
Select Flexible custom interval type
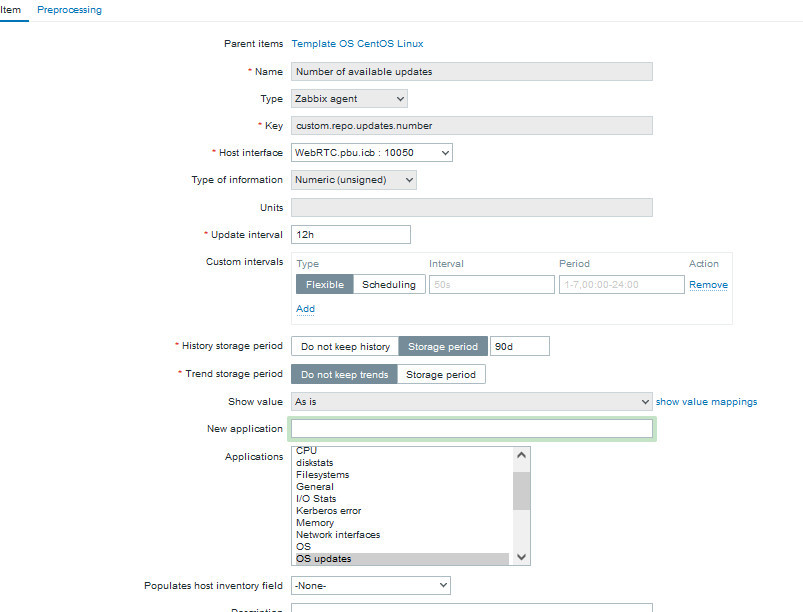pos(324,285)
